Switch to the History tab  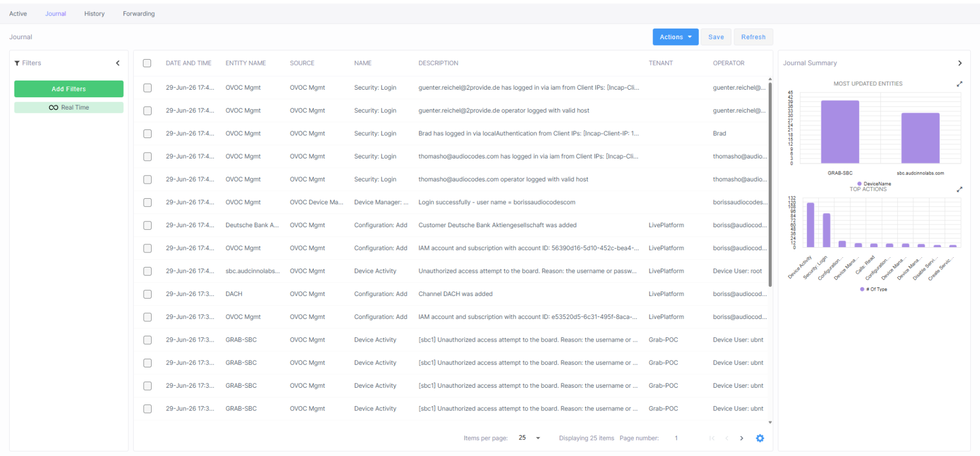94,14
